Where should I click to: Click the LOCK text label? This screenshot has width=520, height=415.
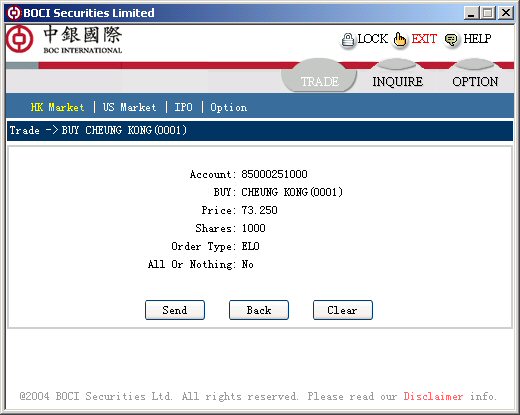pyautogui.click(x=373, y=39)
